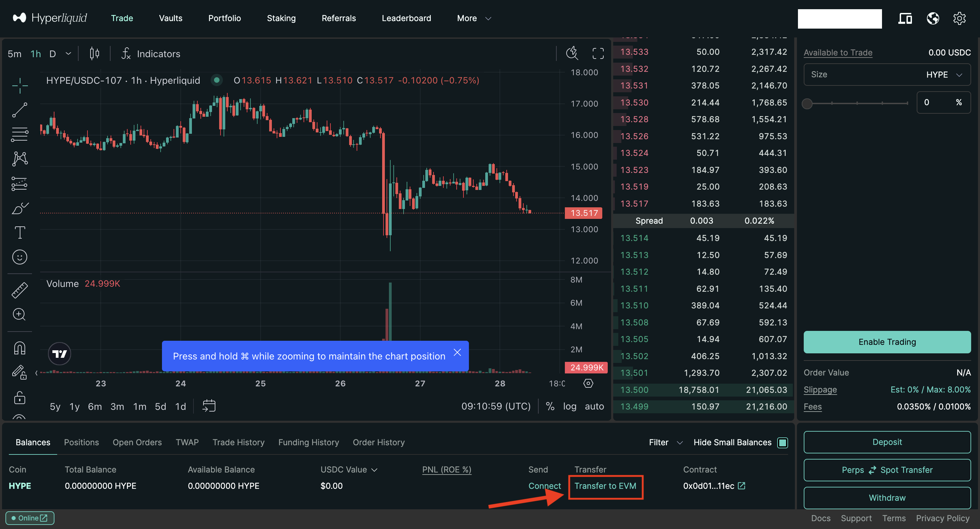Select the ruler measure tool
Screen dimensions: 980x529
pos(19,290)
